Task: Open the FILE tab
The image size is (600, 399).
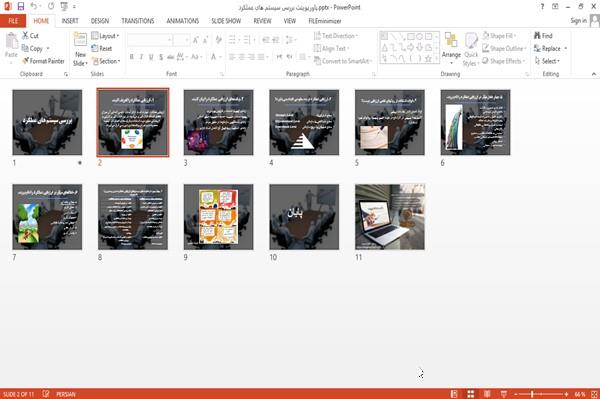Action: pyautogui.click(x=13, y=21)
